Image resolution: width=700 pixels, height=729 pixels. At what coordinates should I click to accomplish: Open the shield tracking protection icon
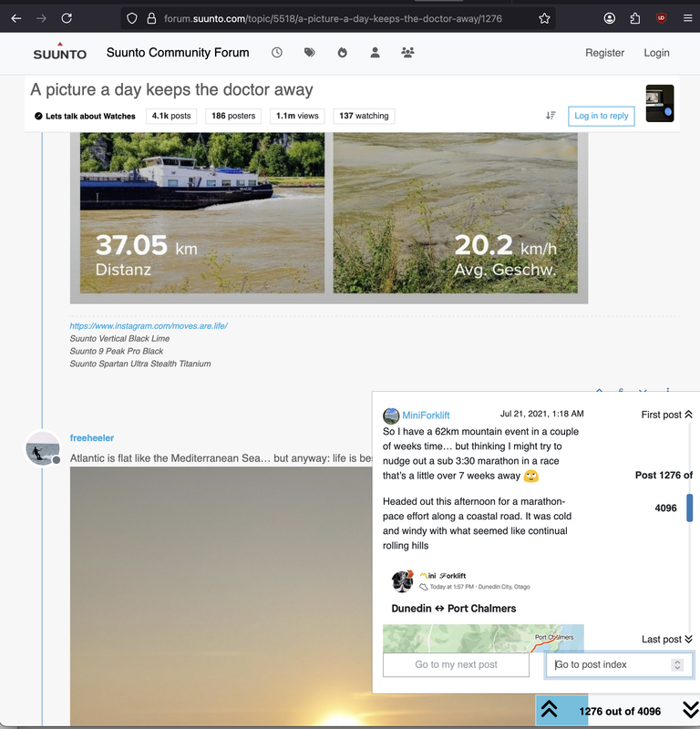132,18
